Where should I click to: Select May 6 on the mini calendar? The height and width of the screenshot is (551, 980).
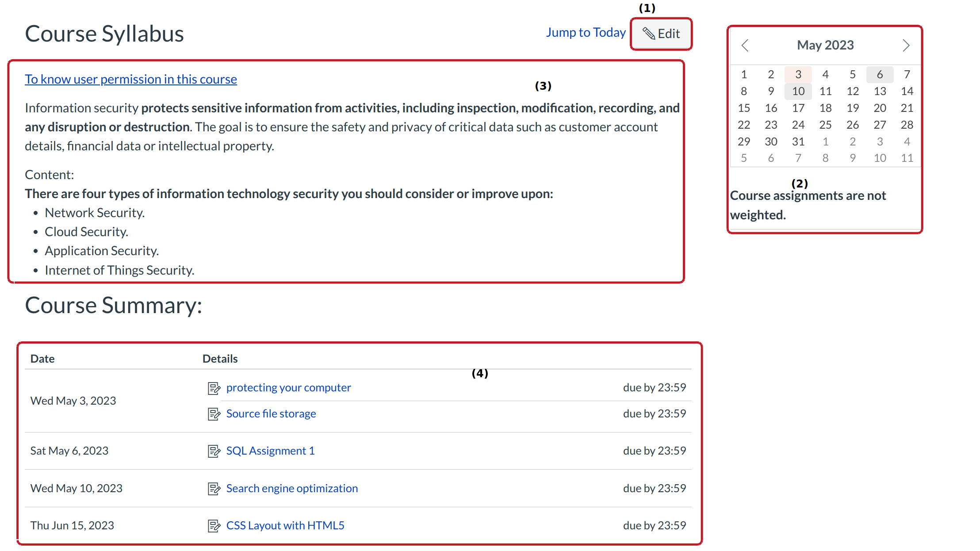[880, 74]
